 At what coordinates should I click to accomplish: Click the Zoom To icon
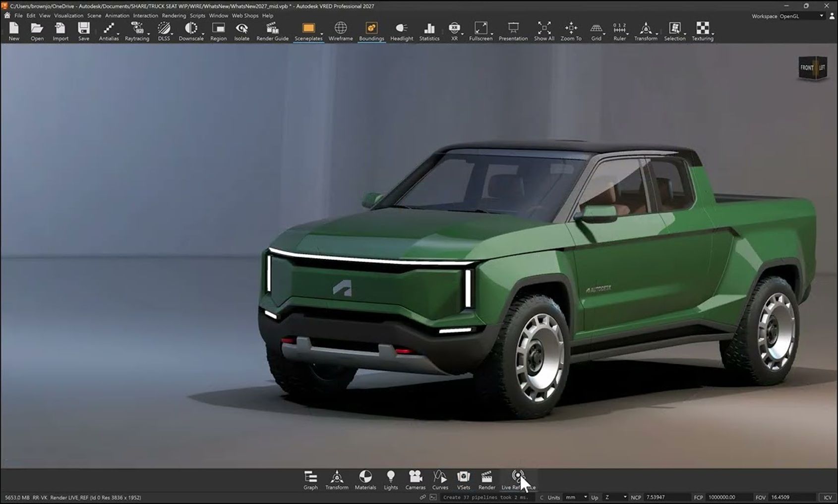coord(571,31)
